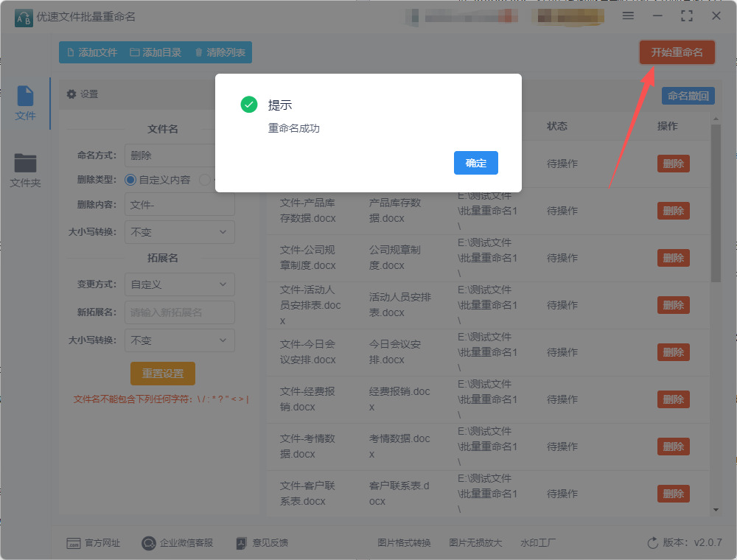Click new name 今日会议安排.docx cell
The height and width of the screenshot is (560, 737).
point(395,352)
